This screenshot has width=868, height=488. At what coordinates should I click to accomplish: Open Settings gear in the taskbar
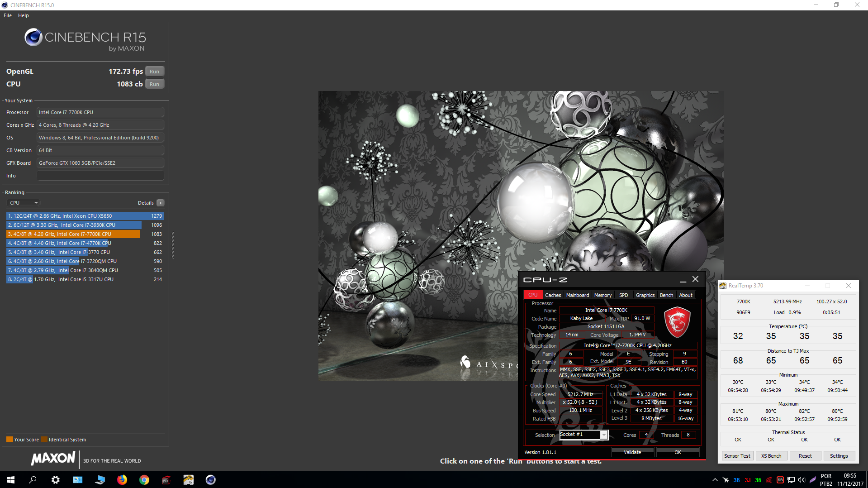click(x=55, y=480)
